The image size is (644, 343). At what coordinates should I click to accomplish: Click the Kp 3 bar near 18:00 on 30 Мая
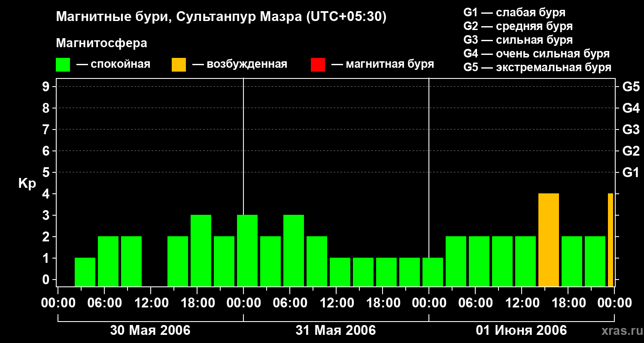tap(201, 251)
